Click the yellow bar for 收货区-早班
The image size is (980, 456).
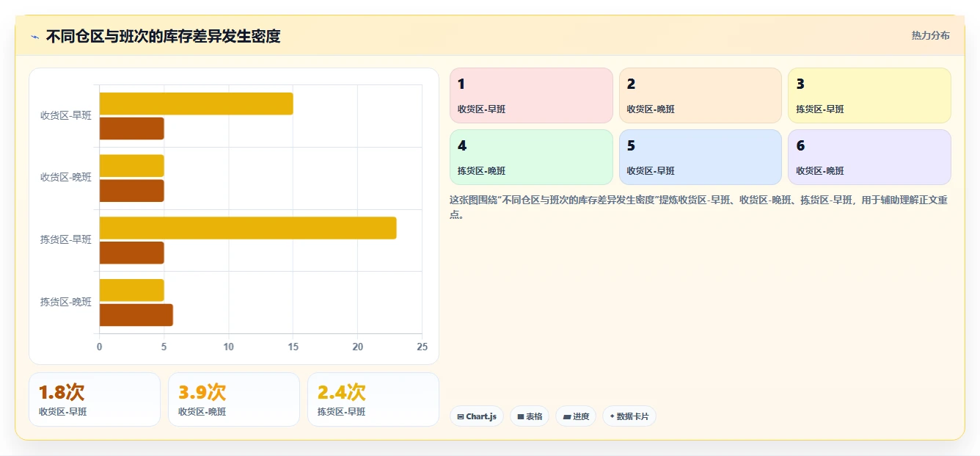(197, 104)
